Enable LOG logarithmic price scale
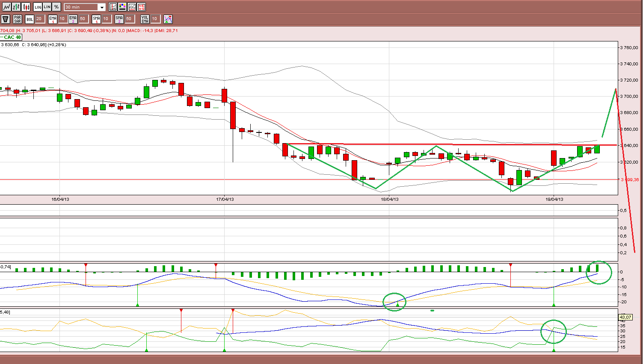Viewport: 643px width, 364px height. (x=38, y=7)
